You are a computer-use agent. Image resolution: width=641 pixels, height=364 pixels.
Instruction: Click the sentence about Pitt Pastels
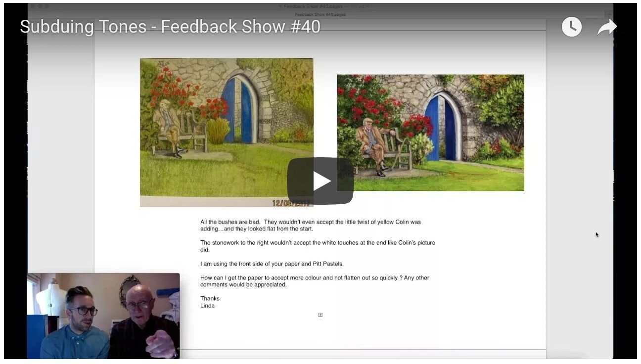coord(272,264)
